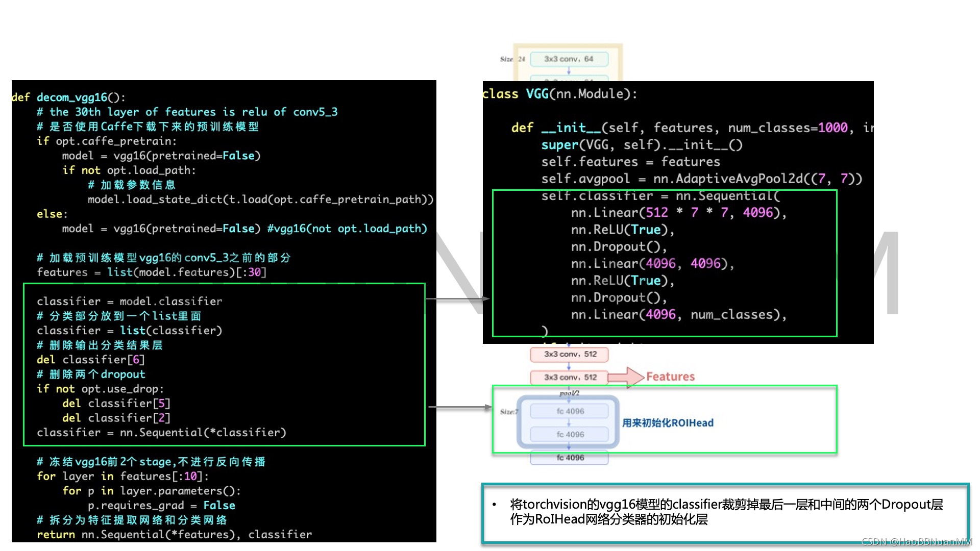The image size is (980, 551).
Task: Click the first fc 4096 node
Action: (569, 411)
